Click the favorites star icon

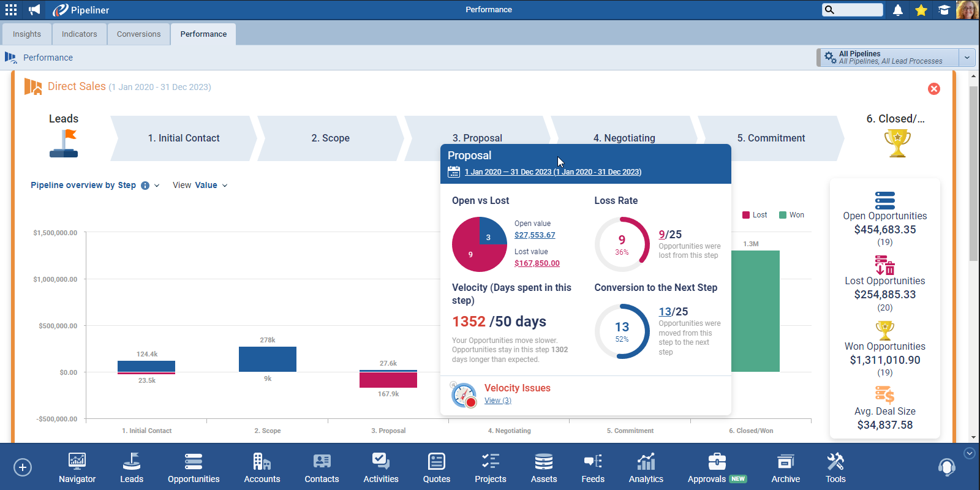tap(921, 10)
